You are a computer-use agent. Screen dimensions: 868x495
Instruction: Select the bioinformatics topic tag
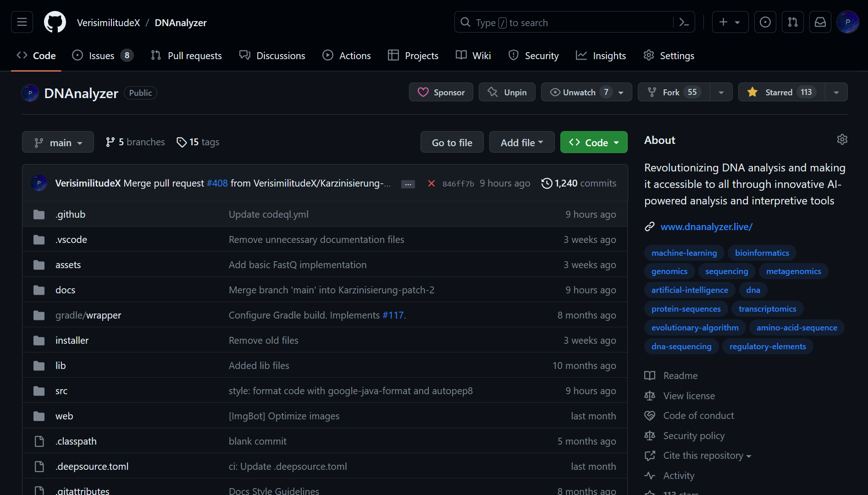(762, 253)
